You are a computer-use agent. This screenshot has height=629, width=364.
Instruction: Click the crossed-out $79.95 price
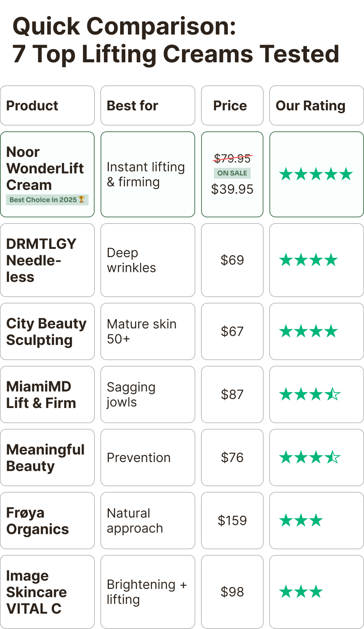[232, 159]
